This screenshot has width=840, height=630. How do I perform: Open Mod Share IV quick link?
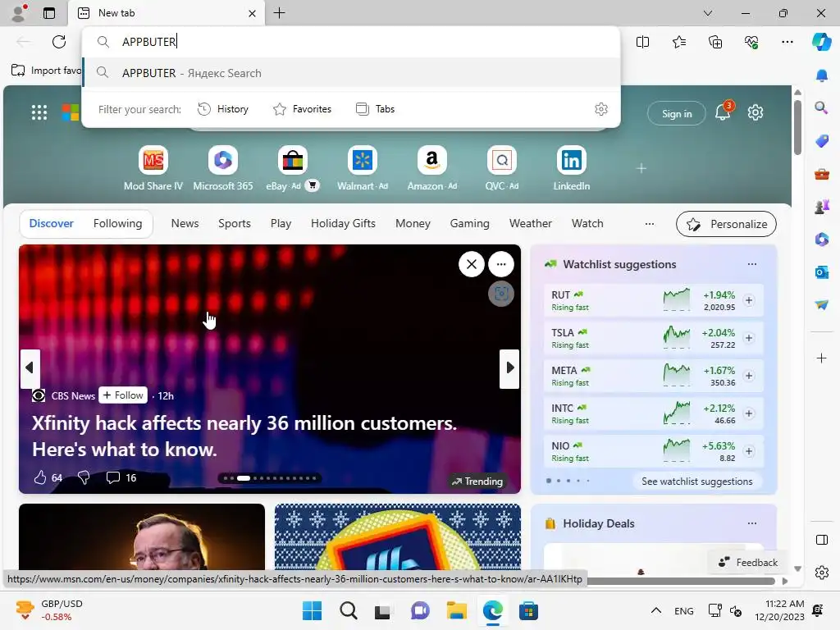point(153,168)
